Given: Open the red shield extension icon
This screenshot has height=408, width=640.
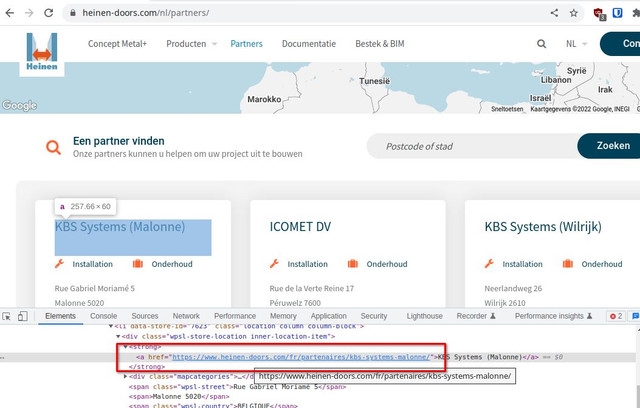Looking at the screenshot, I should (599, 13).
